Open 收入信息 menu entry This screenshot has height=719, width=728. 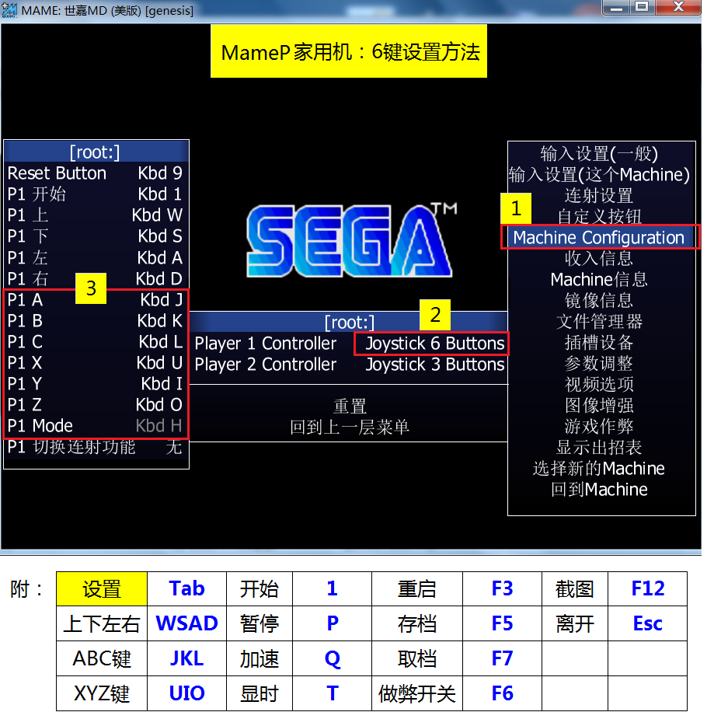599,258
